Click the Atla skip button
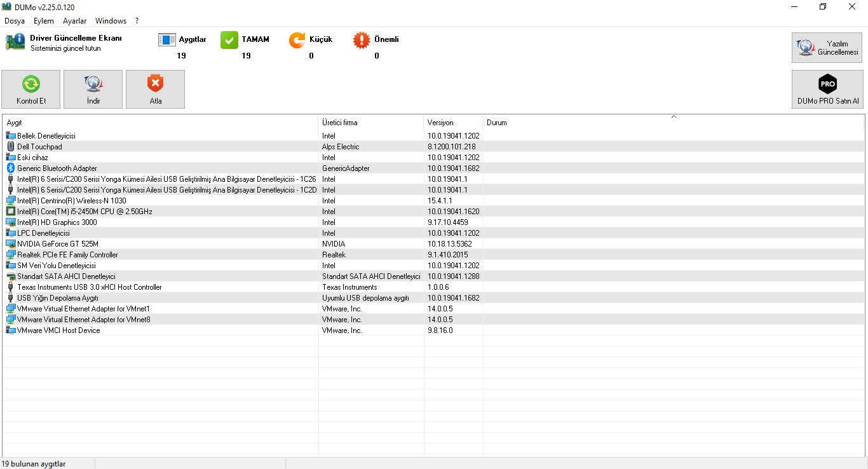This screenshot has height=469, width=868. click(156, 89)
